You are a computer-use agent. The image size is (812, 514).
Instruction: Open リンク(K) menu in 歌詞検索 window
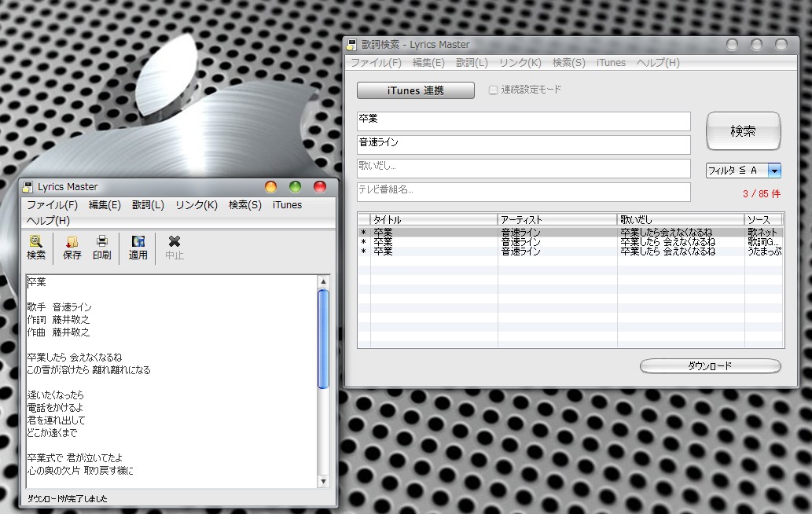520,63
